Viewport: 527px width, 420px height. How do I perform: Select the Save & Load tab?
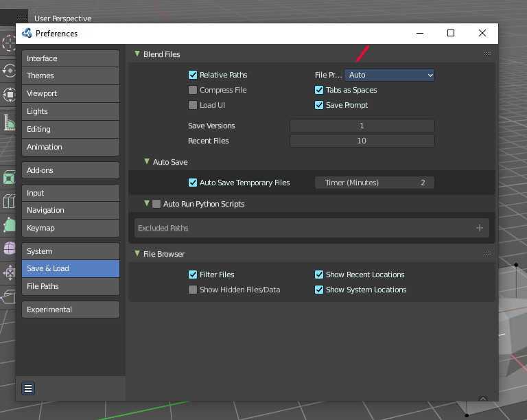pos(71,268)
